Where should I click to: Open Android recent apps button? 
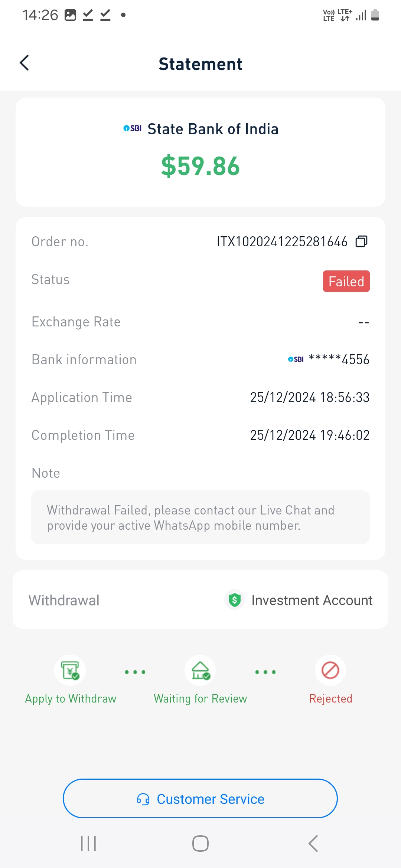[88, 844]
